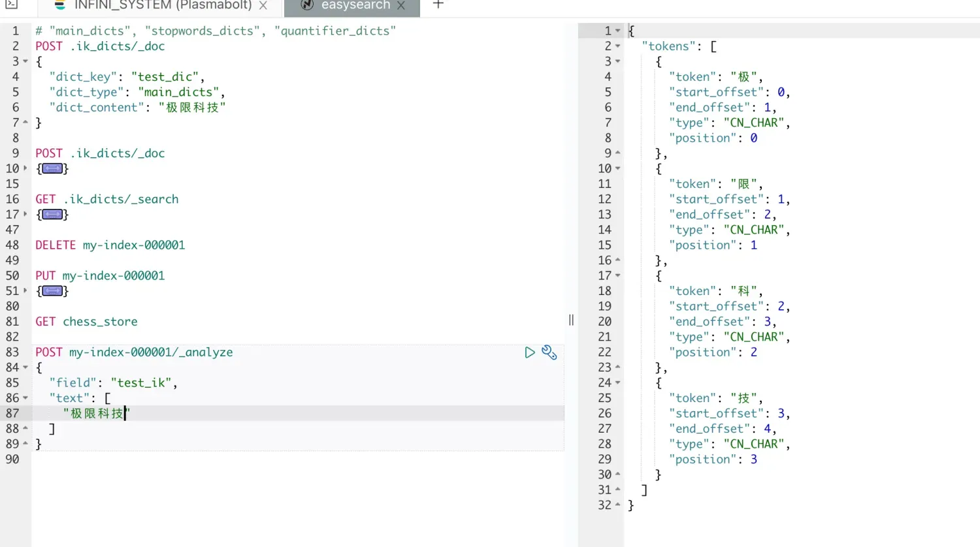Click the "dict_content" line in editor
This screenshot has width=980, height=547.
[x=137, y=108]
